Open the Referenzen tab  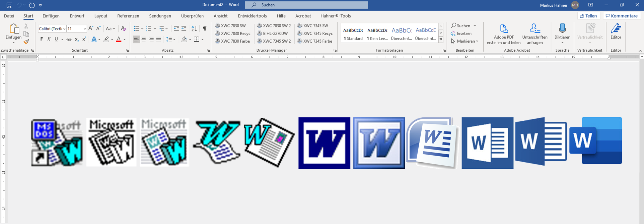128,16
